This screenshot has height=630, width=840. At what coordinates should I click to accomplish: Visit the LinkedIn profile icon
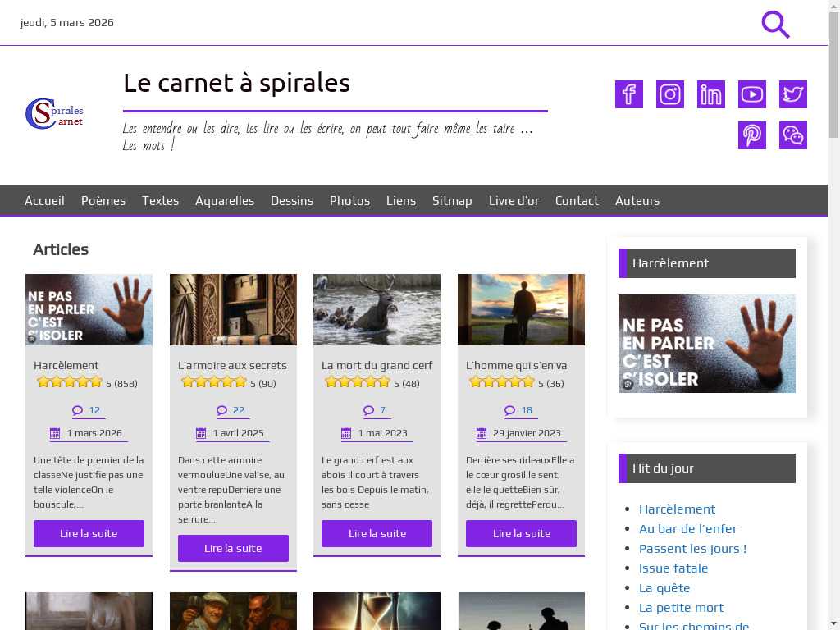point(711,94)
